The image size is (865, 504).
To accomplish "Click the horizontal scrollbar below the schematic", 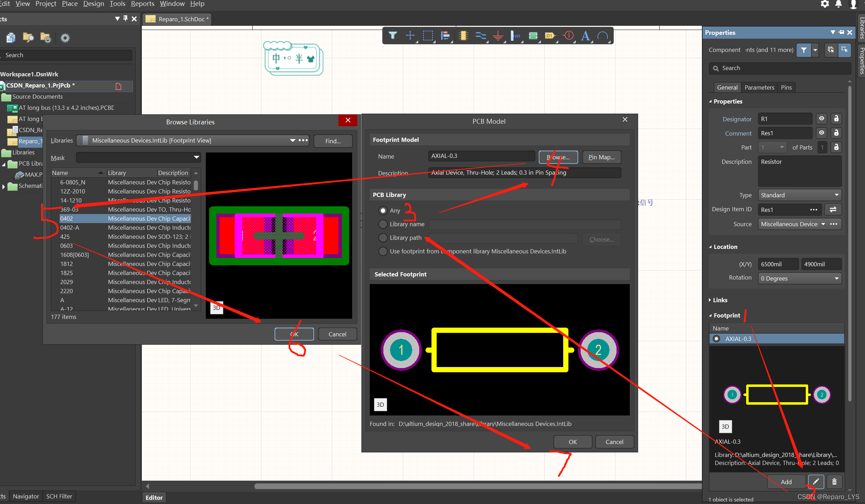I will click(477, 486).
